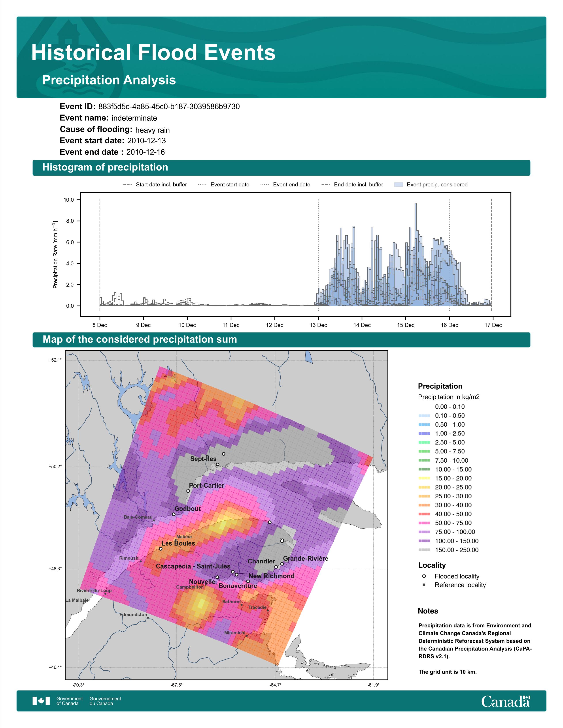Click the Nouvelle map label

202,582
